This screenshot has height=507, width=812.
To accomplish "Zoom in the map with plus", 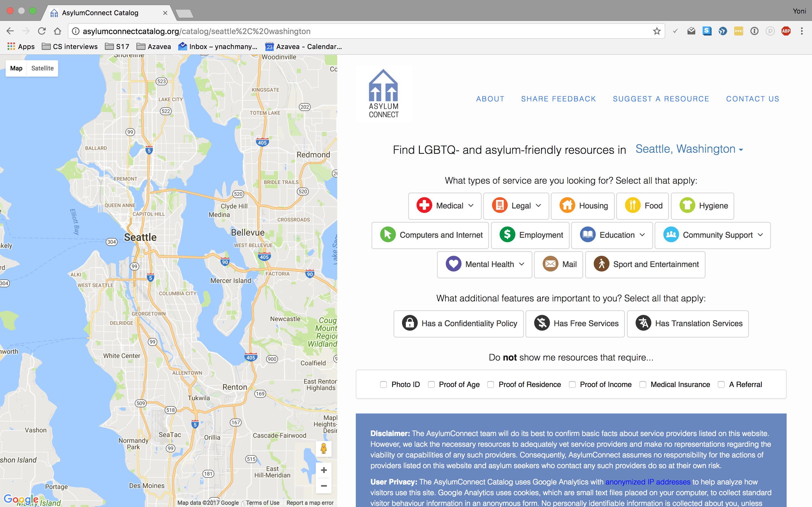I will click(x=323, y=470).
